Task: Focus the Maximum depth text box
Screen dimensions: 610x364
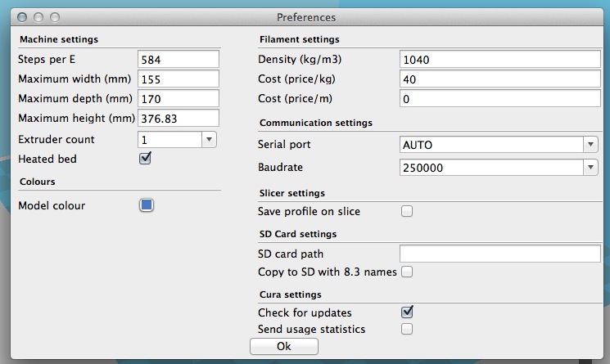Action: pyautogui.click(x=178, y=98)
